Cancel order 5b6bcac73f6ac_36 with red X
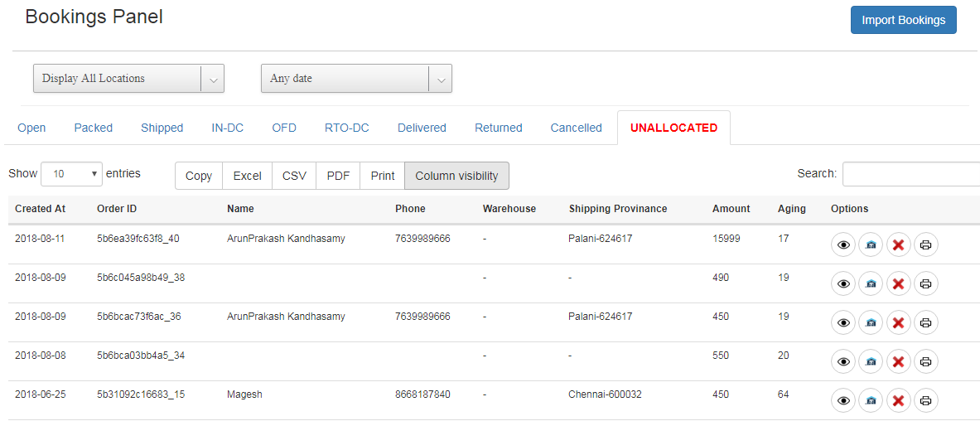This screenshot has width=980, height=421. tap(898, 322)
